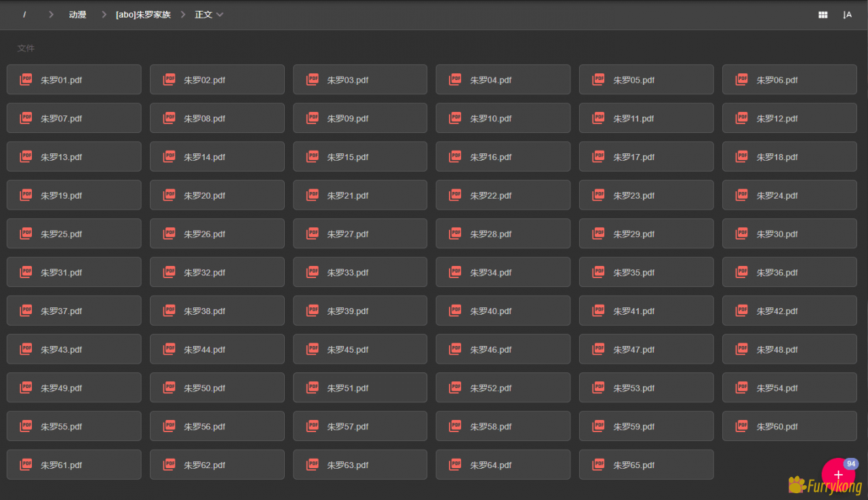Click the PDF icon of 朱罗30.pdf
This screenshot has width=868, height=500.
(x=742, y=233)
